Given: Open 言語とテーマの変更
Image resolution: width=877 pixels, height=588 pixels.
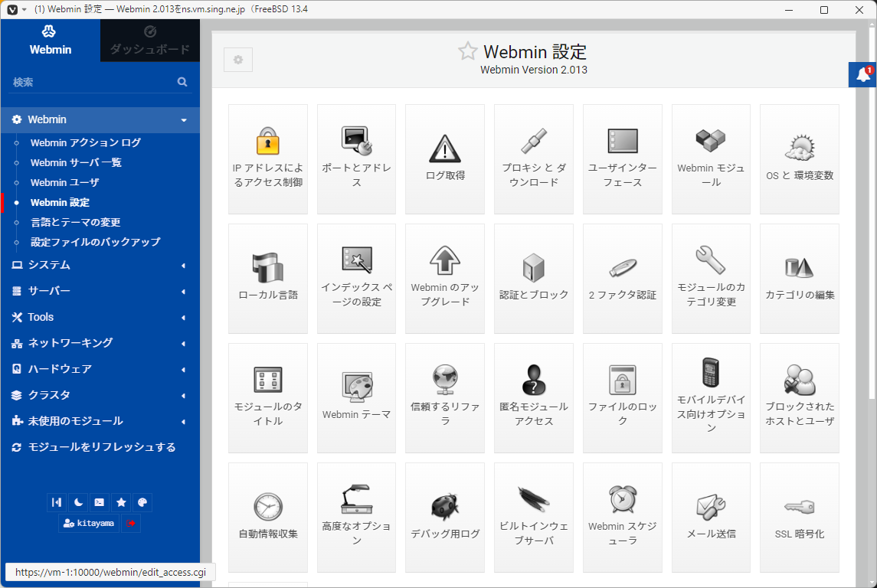Looking at the screenshot, I should click(x=76, y=223).
